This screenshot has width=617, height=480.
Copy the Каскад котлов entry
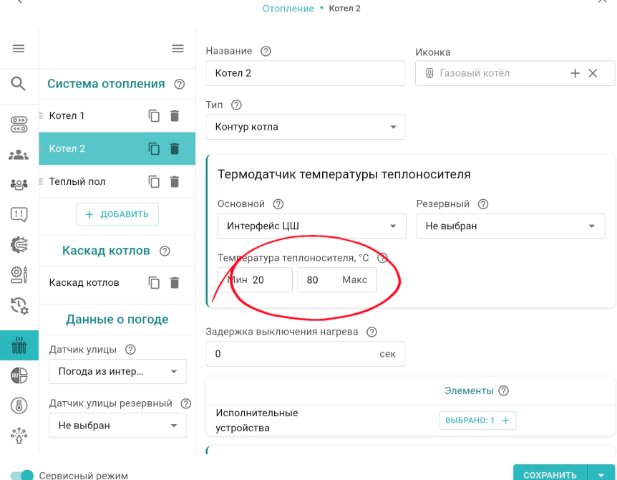tap(154, 283)
